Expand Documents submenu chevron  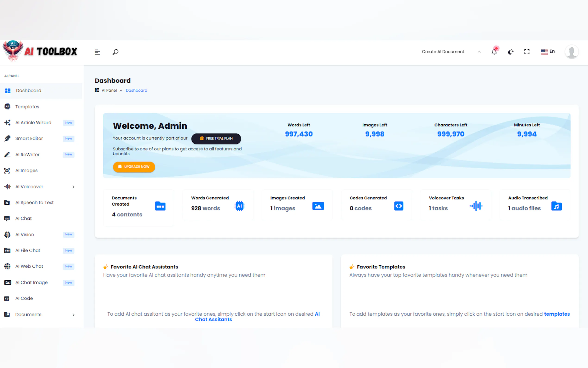[x=73, y=314]
